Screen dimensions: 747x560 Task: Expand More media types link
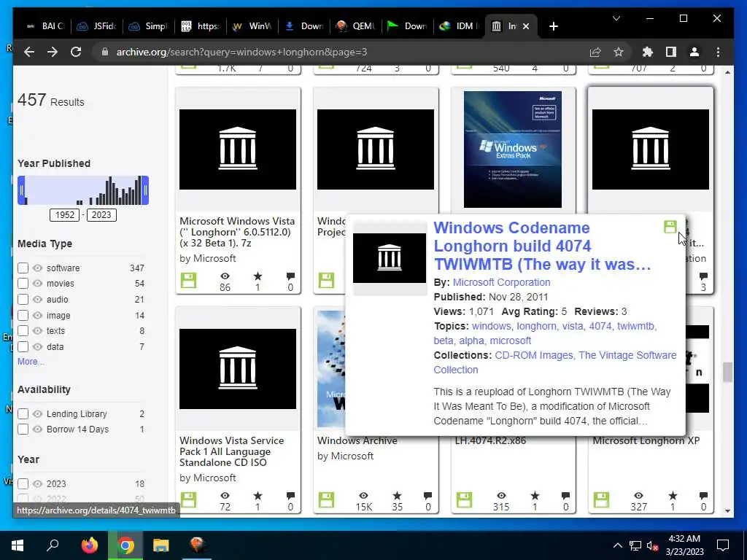pyautogui.click(x=31, y=362)
